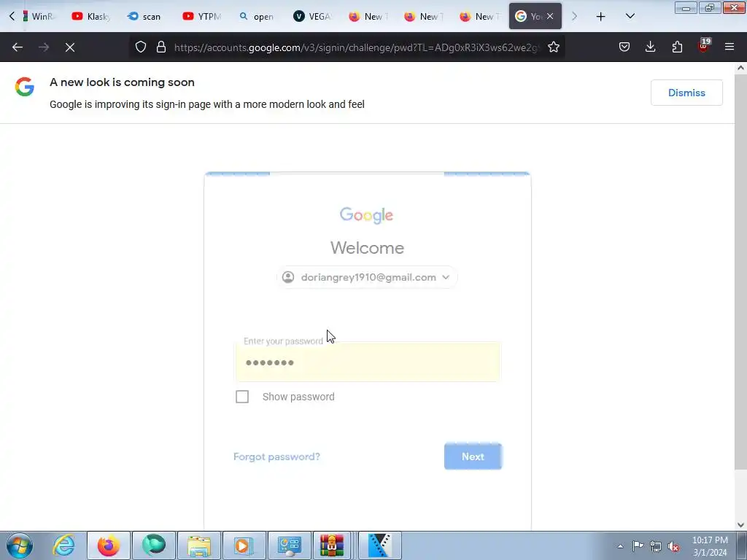This screenshot has width=747, height=560.
Task: Open WinRAR from the taskbar
Action: (332, 545)
